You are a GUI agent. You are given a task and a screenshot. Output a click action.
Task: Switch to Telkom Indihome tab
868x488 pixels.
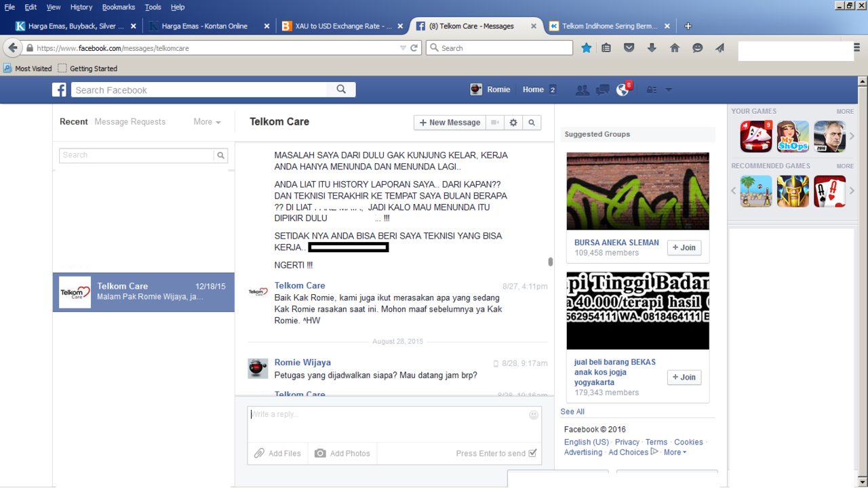click(610, 26)
